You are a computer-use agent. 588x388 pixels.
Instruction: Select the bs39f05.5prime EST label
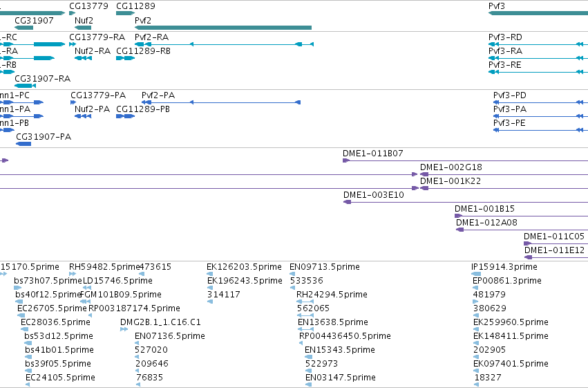coord(58,364)
